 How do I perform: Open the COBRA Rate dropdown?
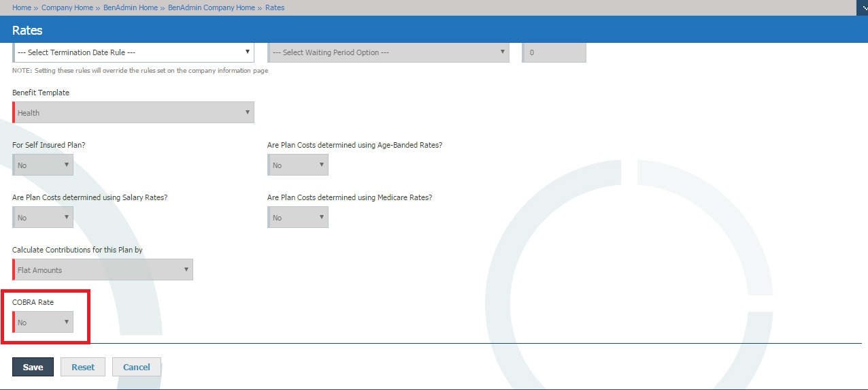[43, 323]
